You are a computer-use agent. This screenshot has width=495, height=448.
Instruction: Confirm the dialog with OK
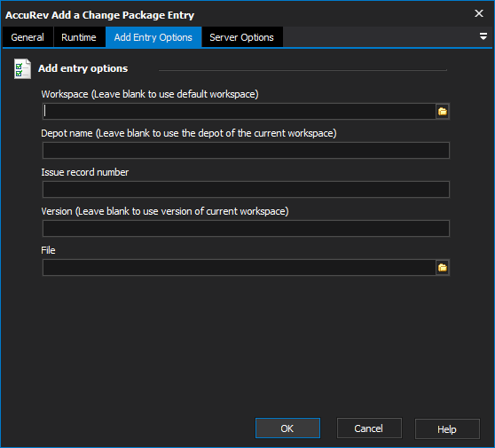coord(287,428)
